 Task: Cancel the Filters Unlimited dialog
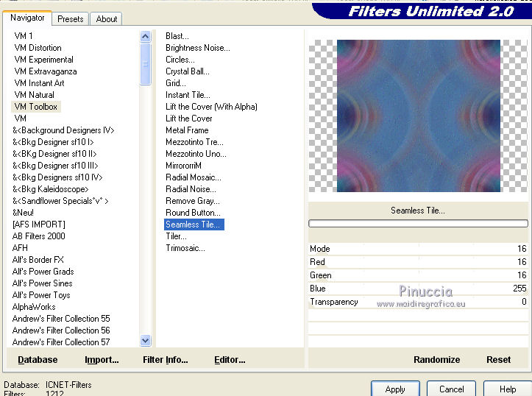[451, 389]
